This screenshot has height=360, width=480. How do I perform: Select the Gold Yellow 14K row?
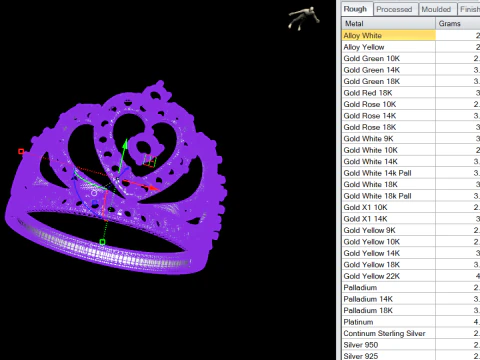[411, 253]
